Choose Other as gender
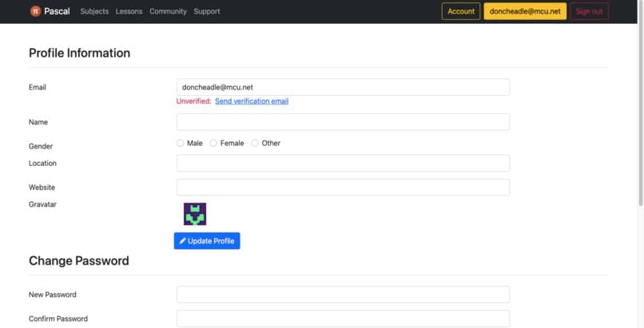This screenshot has width=644, height=328. [255, 144]
